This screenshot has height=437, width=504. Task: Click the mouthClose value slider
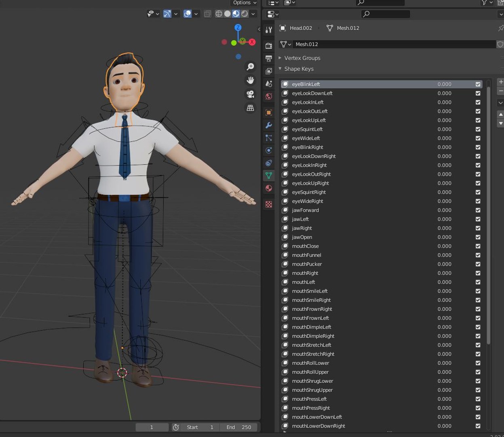pos(444,246)
